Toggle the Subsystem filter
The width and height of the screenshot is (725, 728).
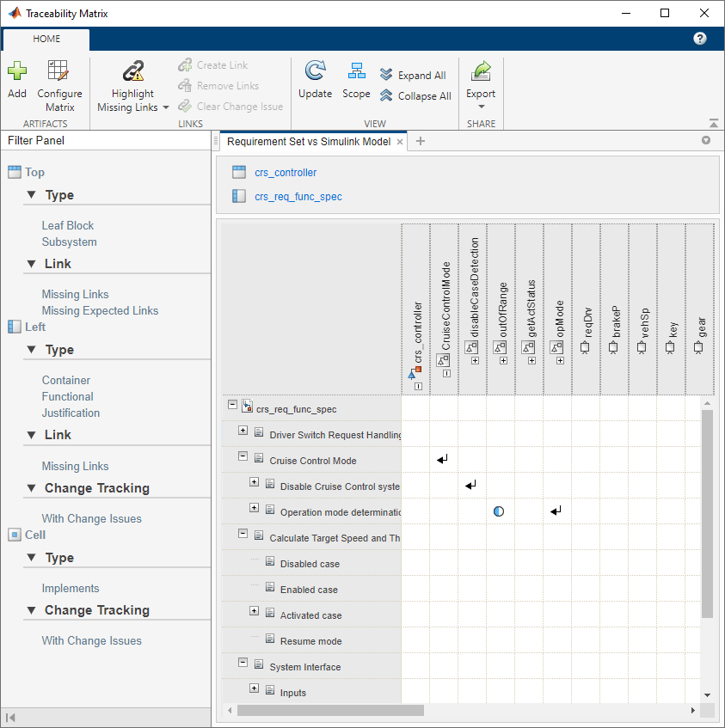[x=69, y=242]
